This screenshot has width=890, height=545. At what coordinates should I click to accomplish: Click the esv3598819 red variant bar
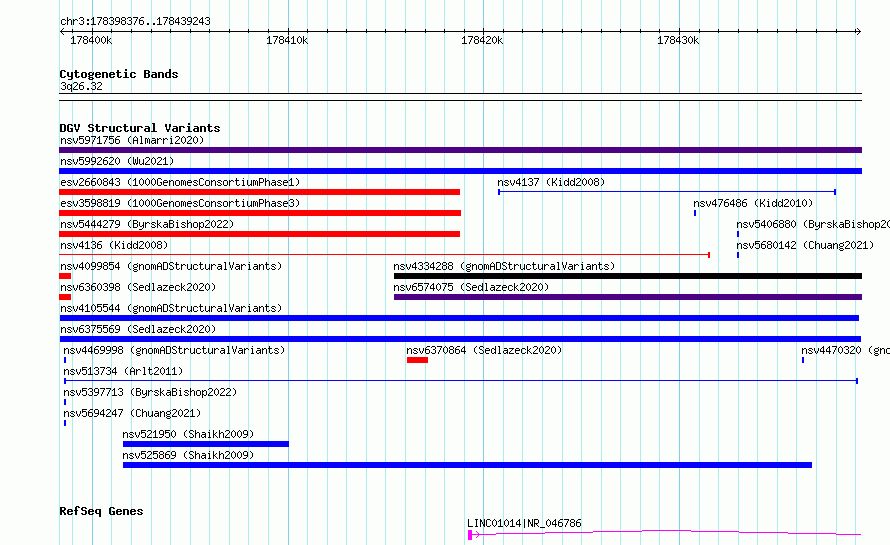click(260, 213)
